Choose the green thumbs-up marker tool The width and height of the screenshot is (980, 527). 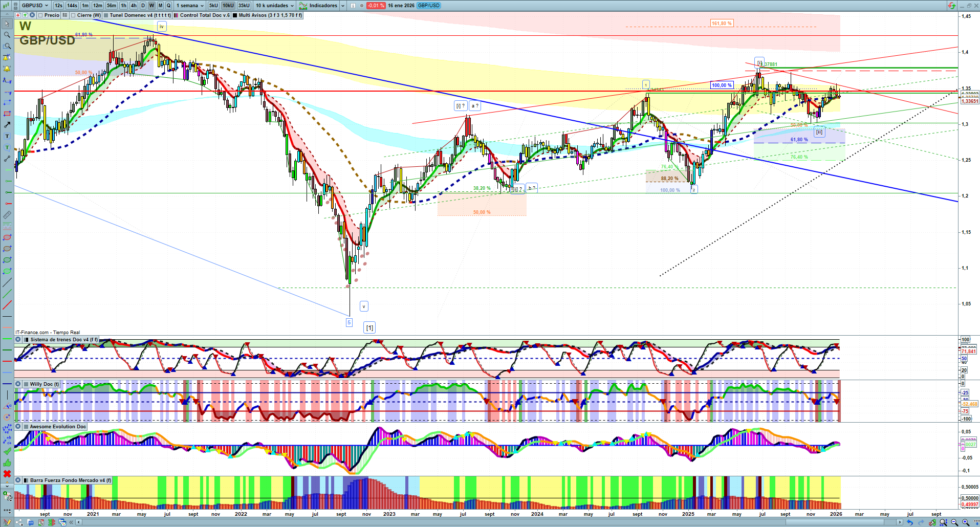[x=7, y=463]
